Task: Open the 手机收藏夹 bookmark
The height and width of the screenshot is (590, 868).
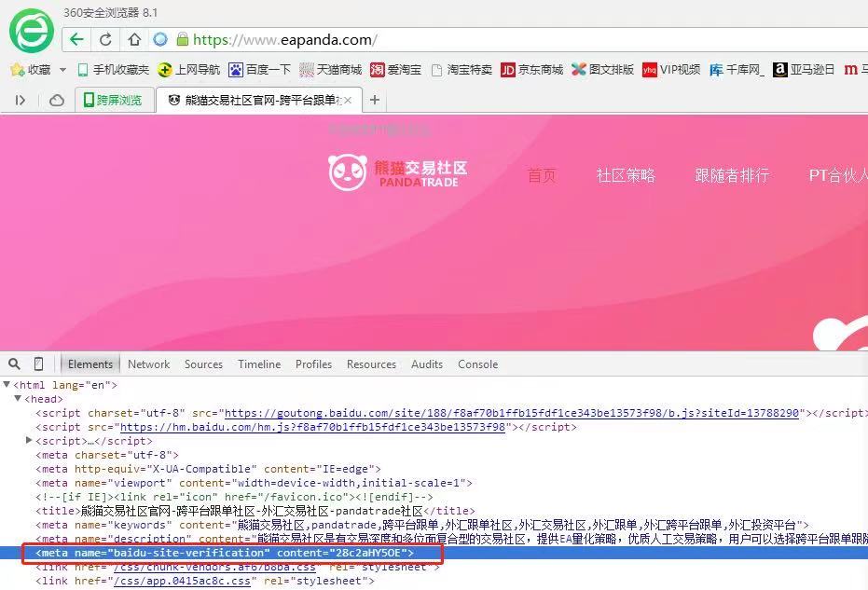Action: pos(114,70)
